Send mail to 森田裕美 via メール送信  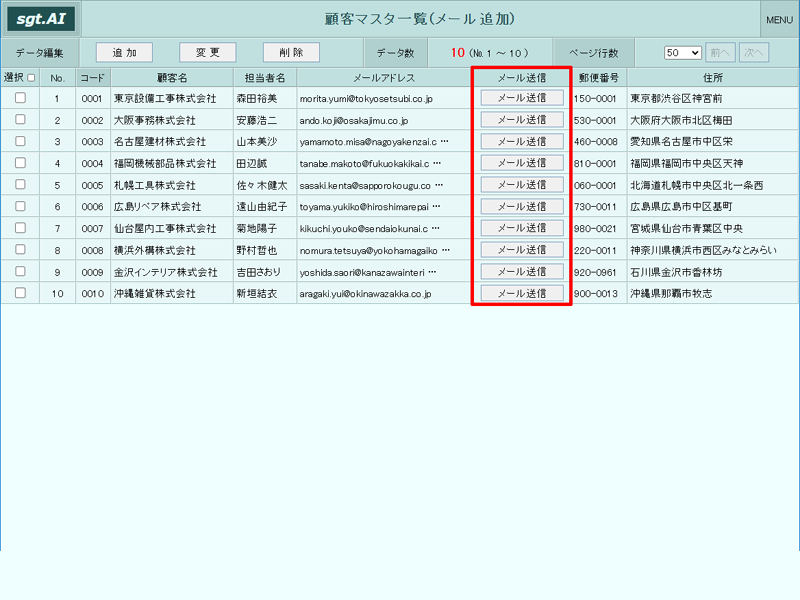(x=522, y=97)
